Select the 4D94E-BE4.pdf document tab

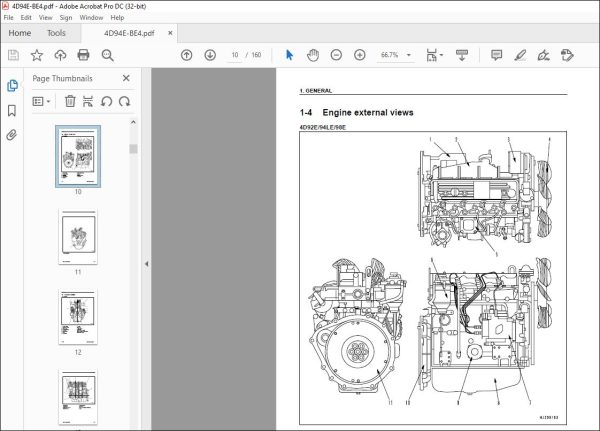pyautogui.click(x=129, y=33)
